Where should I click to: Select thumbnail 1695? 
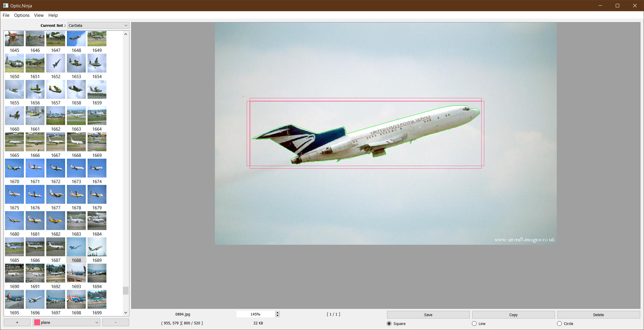click(x=14, y=299)
